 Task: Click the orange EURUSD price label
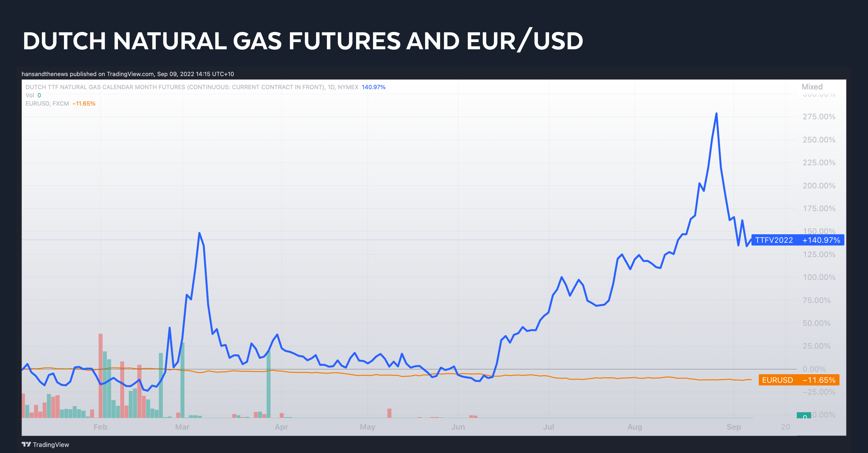[x=798, y=380]
